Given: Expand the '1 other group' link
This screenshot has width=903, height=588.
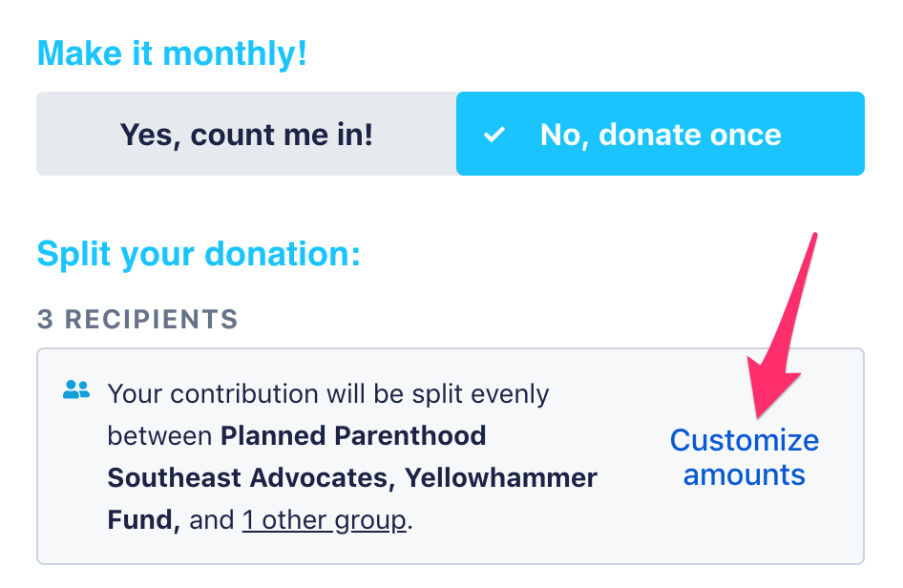Looking at the screenshot, I should [325, 520].
